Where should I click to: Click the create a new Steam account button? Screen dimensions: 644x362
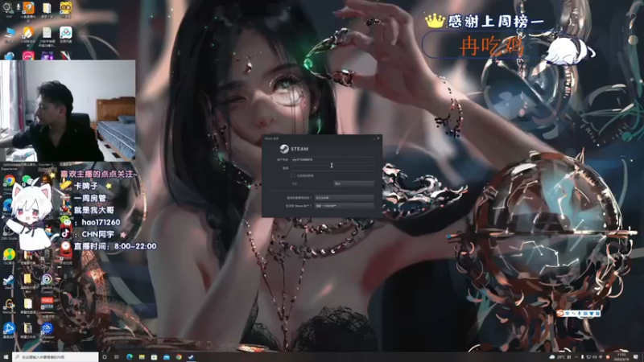[x=345, y=206]
